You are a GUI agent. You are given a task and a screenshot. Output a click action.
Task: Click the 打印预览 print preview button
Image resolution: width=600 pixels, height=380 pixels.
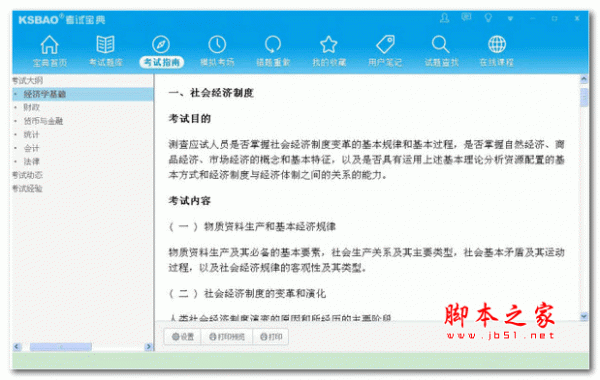[x=227, y=337]
